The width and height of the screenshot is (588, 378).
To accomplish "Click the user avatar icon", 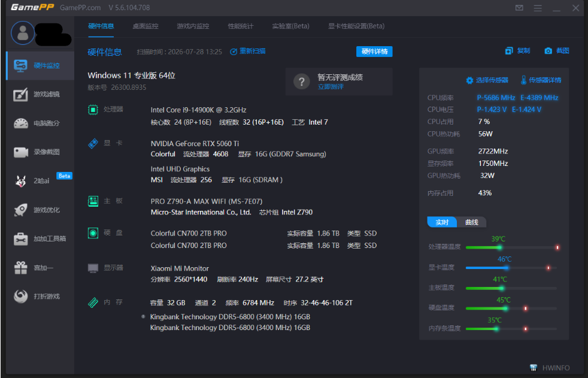I will pyautogui.click(x=23, y=33).
